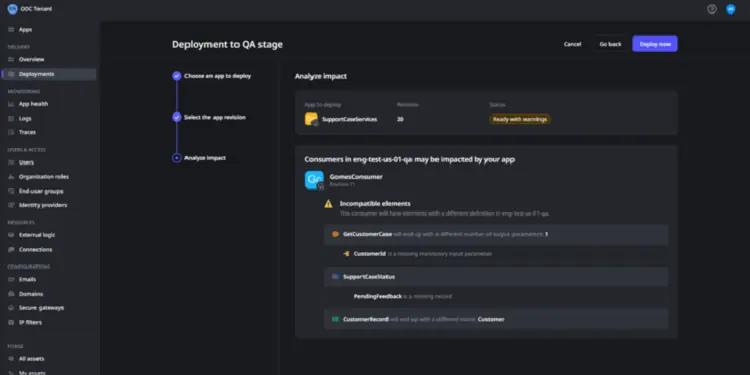Image resolution: width=750 pixels, height=375 pixels.
Task: Click the SupportCaseServices app icon
Action: pyautogui.click(x=311, y=119)
